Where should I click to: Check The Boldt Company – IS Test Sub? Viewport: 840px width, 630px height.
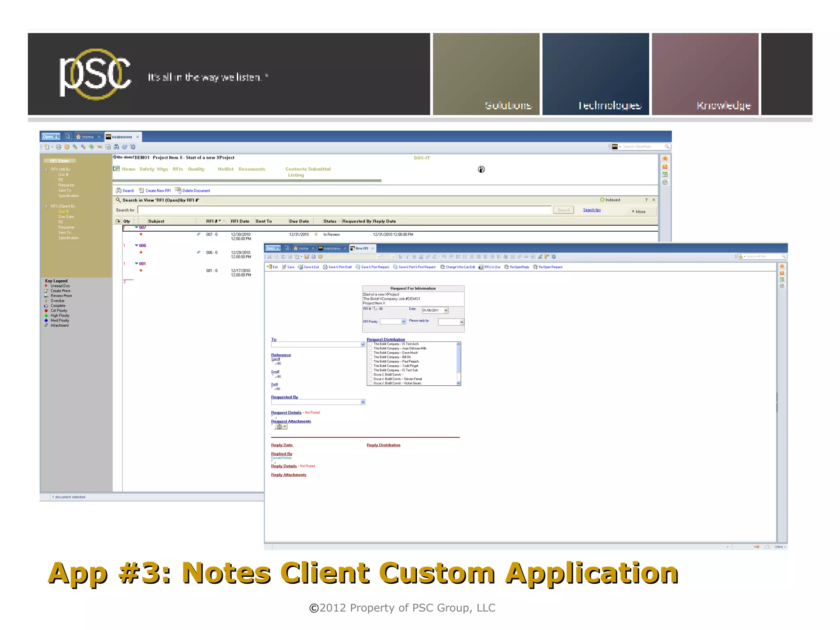point(370,370)
